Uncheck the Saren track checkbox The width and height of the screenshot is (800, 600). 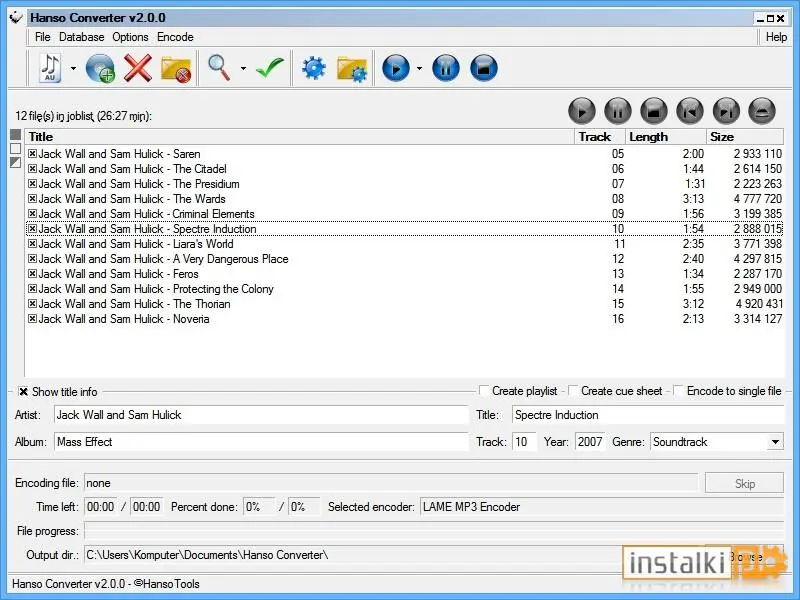[x=33, y=154]
